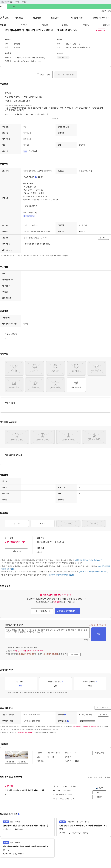Screen dimensions: 111x868
Task: Click the 교육비 지원 welfare icon
Action: [x=76, y=368]
